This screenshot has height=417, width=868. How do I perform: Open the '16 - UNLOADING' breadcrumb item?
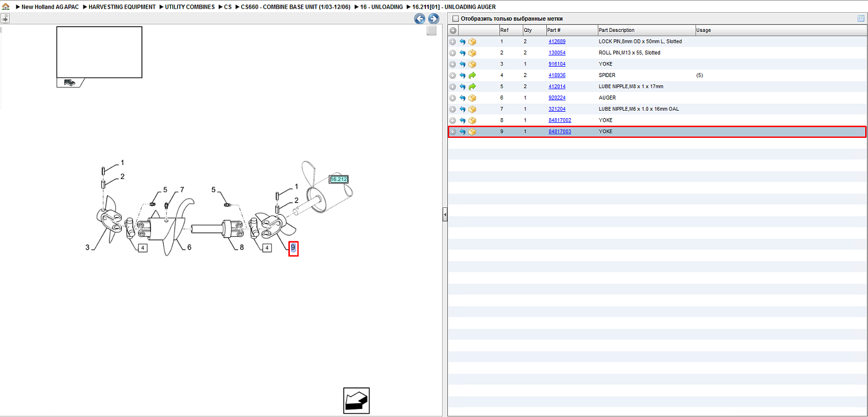(381, 7)
